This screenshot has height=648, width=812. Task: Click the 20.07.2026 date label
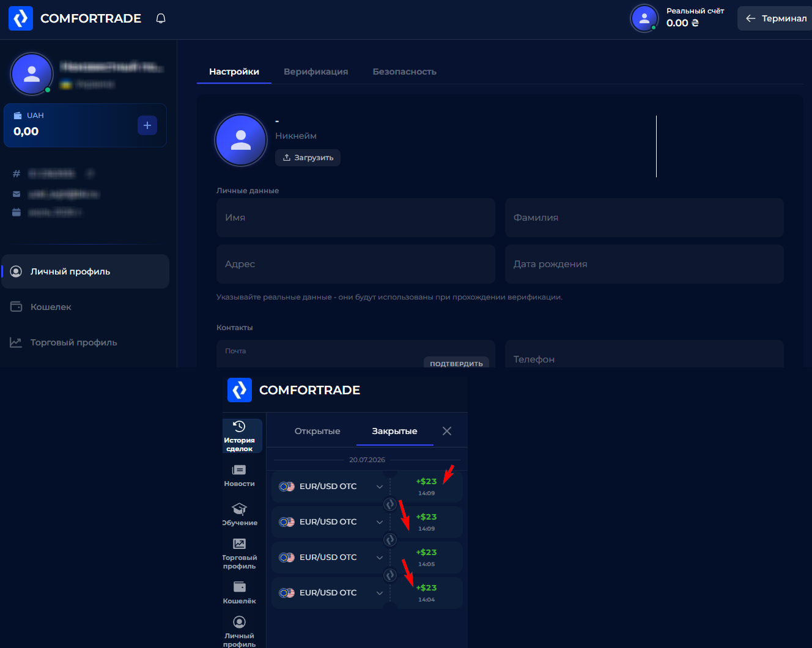tap(367, 460)
